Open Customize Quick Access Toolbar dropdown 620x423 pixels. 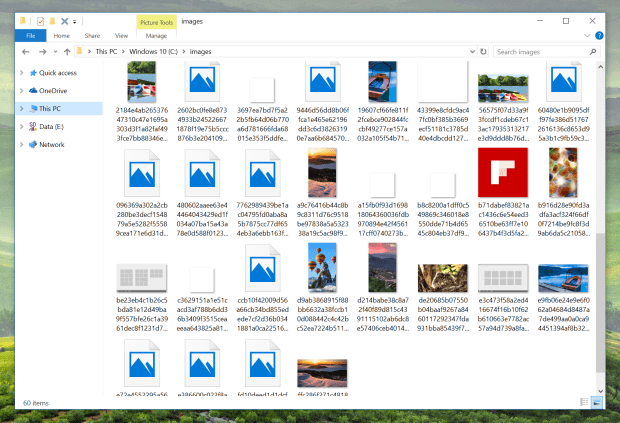pos(74,22)
